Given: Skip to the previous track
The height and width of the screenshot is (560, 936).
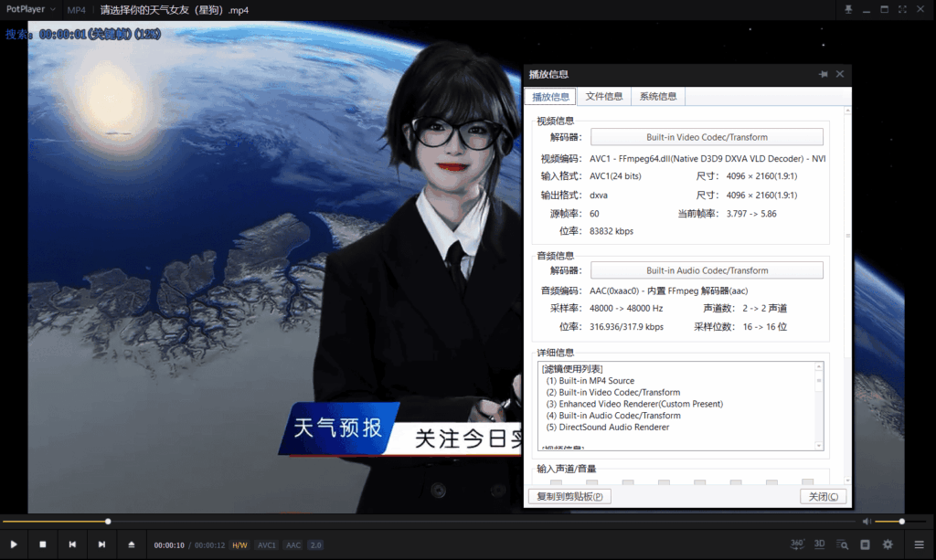Looking at the screenshot, I should tap(72, 544).
